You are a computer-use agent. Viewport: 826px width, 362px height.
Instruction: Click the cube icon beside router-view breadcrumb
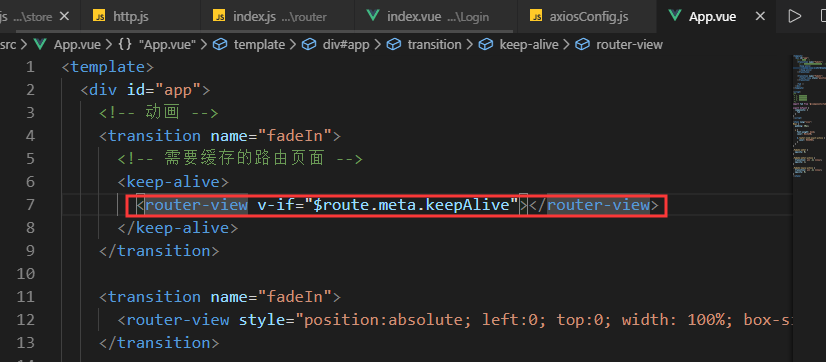click(x=583, y=45)
